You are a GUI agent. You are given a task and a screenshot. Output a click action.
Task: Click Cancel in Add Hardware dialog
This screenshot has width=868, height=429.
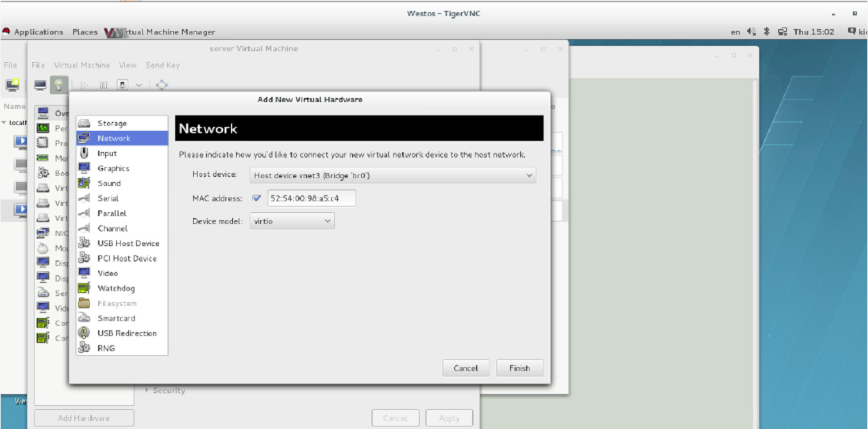click(466, 368)
